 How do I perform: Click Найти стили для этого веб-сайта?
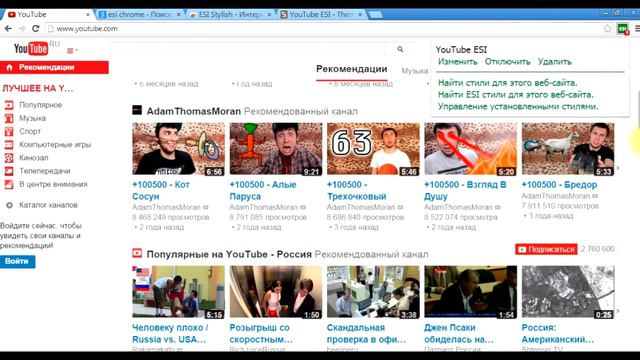coord(508,82)
